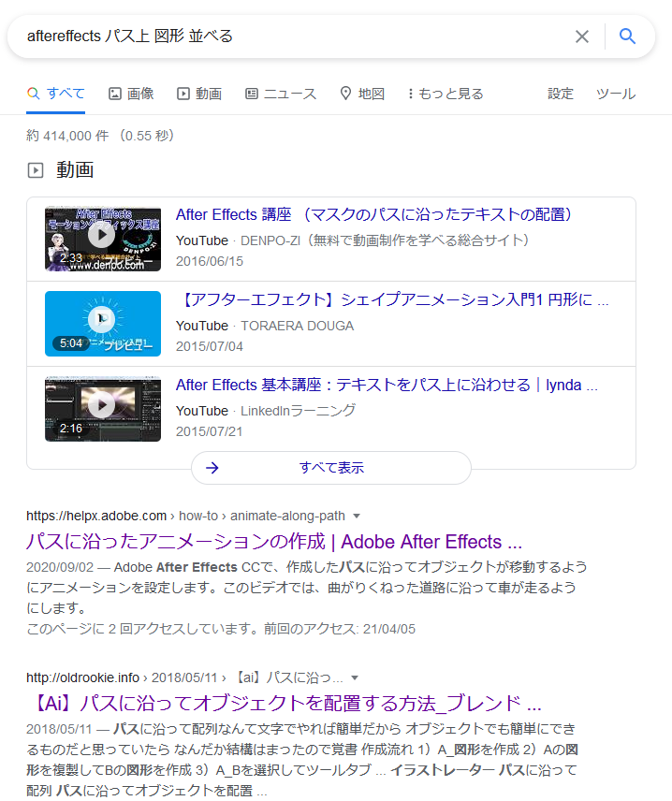Click the oldrookie.info breadcrumb URL

(x=184, y=677)
